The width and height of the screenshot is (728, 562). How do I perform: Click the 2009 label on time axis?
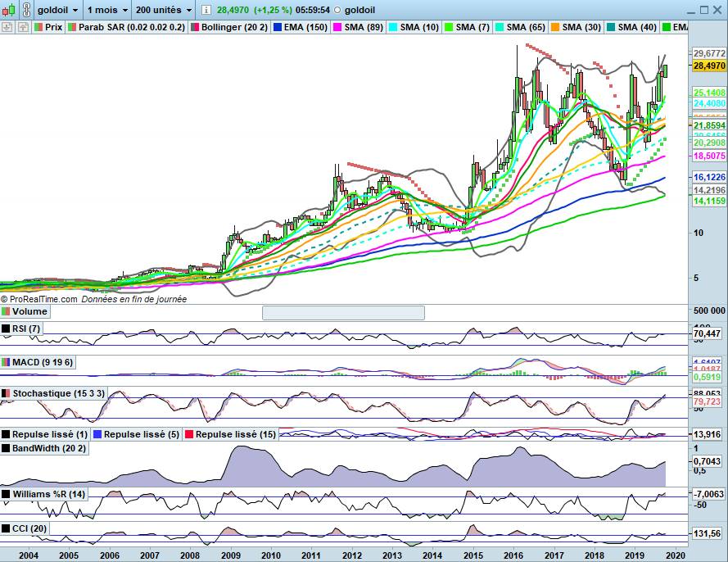(230, 555)
